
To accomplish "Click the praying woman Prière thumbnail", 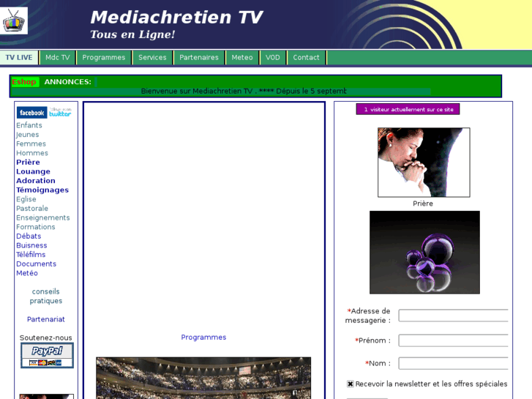I will coord(424,163).
